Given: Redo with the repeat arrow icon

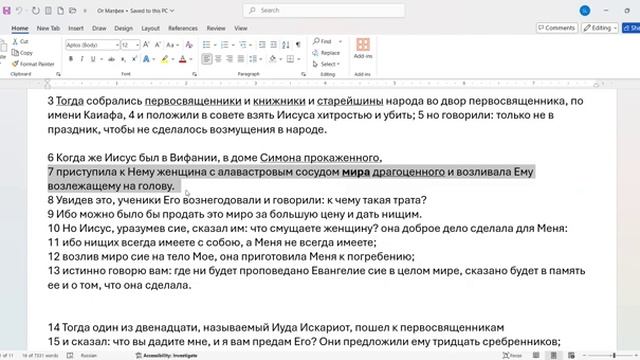Looking at the screenshot, I should coord(36,11).
